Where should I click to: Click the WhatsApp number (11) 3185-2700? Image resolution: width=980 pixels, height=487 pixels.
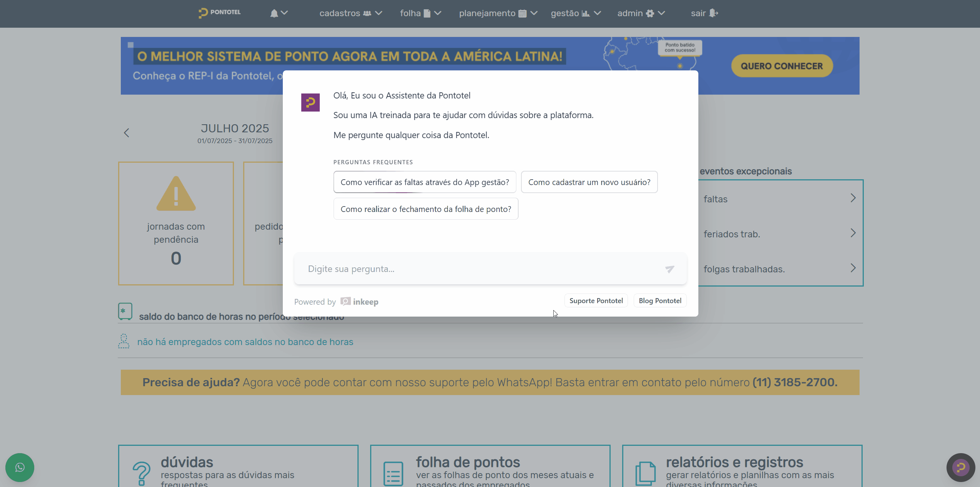tap(795, 382)
